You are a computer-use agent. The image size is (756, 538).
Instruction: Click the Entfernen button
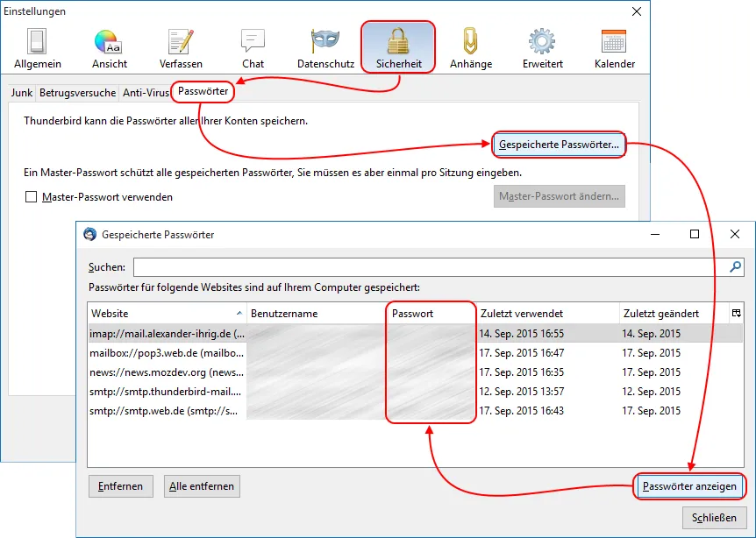[120, 486]
